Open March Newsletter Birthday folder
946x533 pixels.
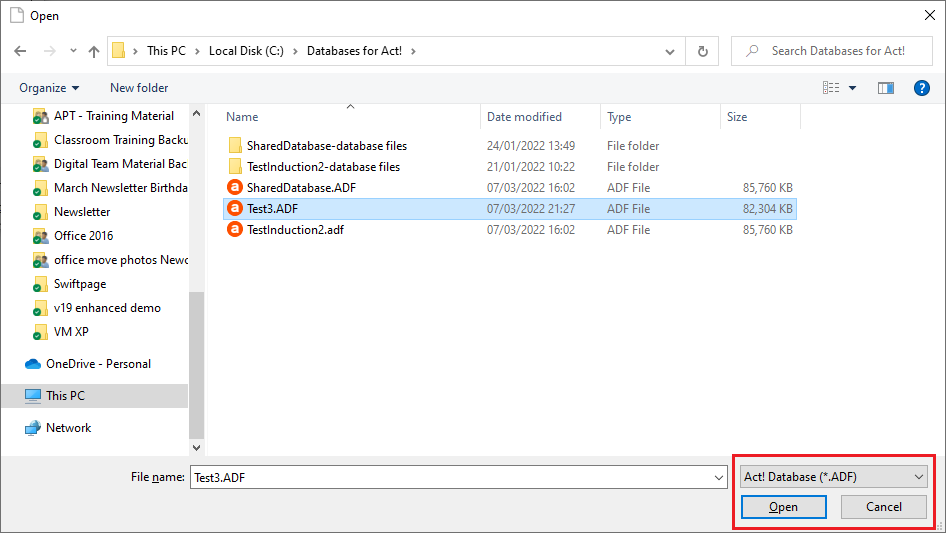coord(121,188)
